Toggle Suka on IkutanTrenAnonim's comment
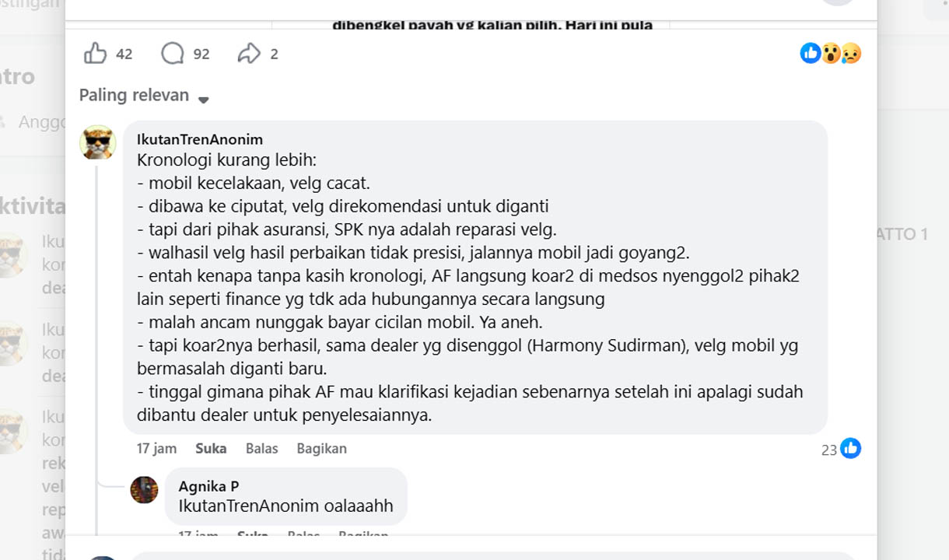 tap(211, 449)
